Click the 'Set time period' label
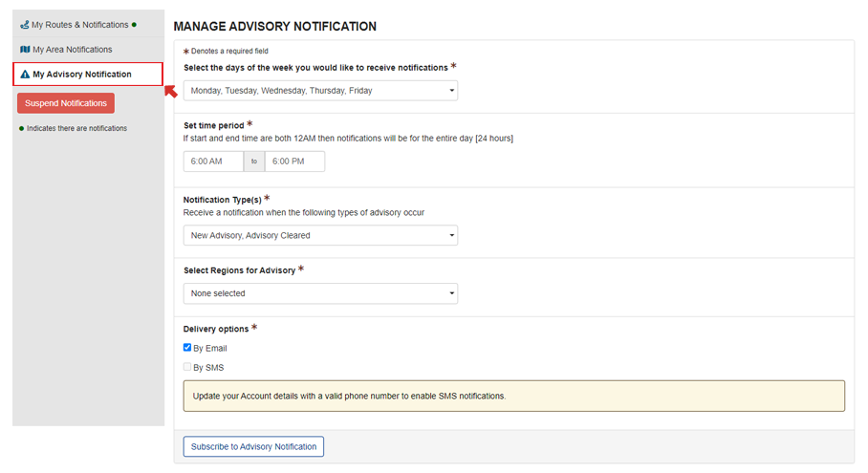868x473 pixels. [x=214, y=125]
